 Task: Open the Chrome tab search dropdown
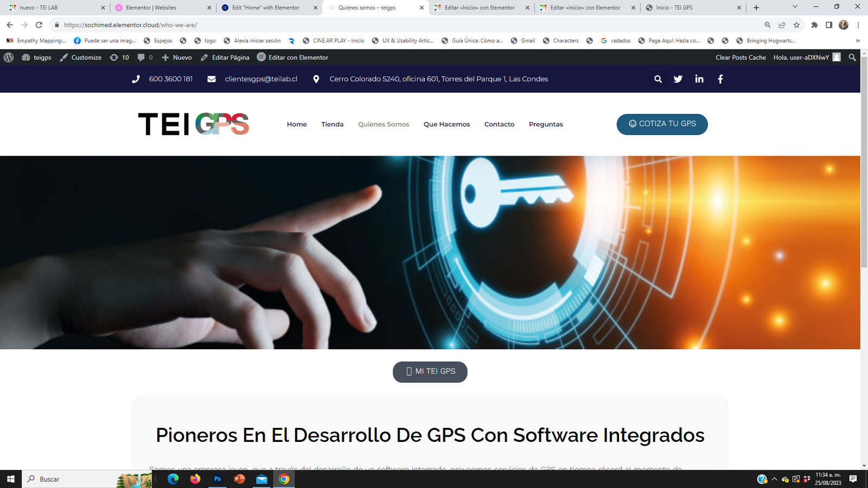coord(795,7)
